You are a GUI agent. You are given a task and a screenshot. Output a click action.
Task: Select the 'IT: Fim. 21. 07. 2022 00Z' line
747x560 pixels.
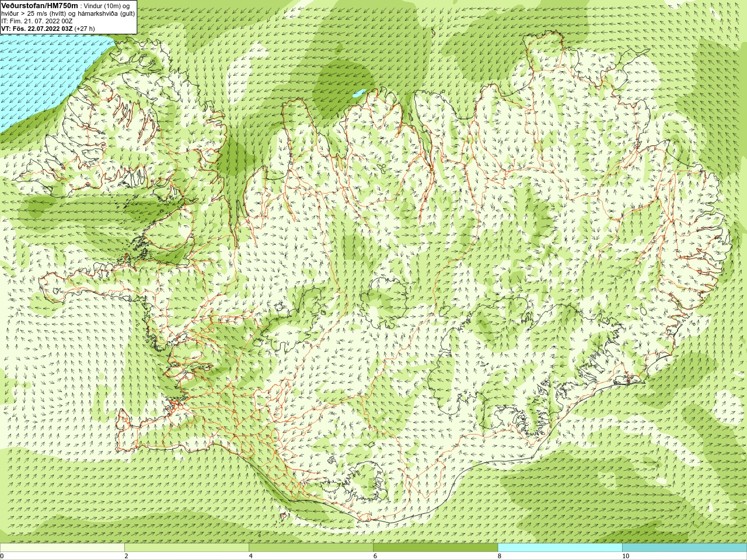pos(37,21)
